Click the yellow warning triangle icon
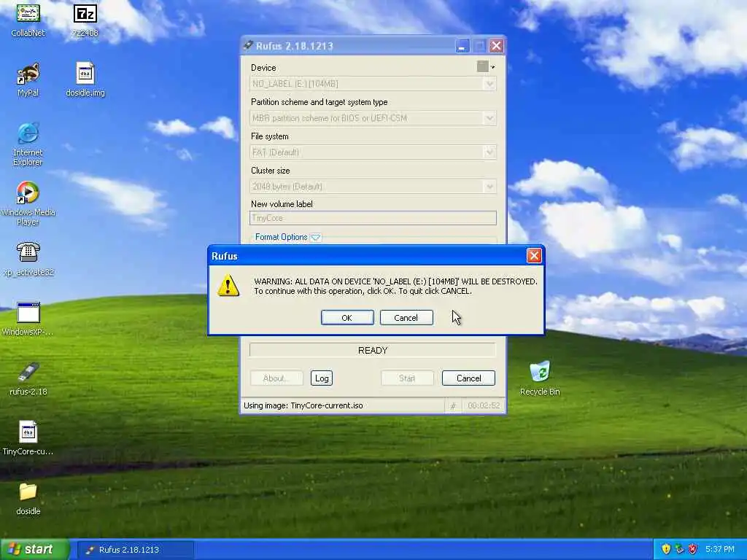 [228, 285]
